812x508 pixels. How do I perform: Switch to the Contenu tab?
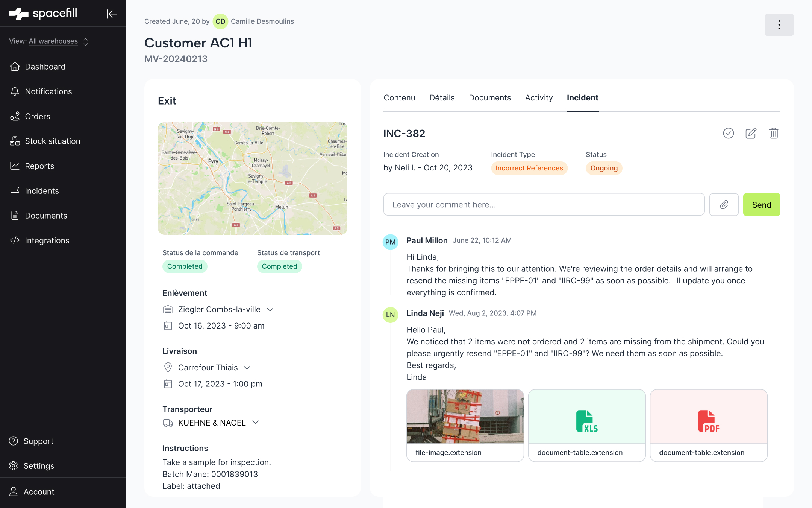(399, 98)
